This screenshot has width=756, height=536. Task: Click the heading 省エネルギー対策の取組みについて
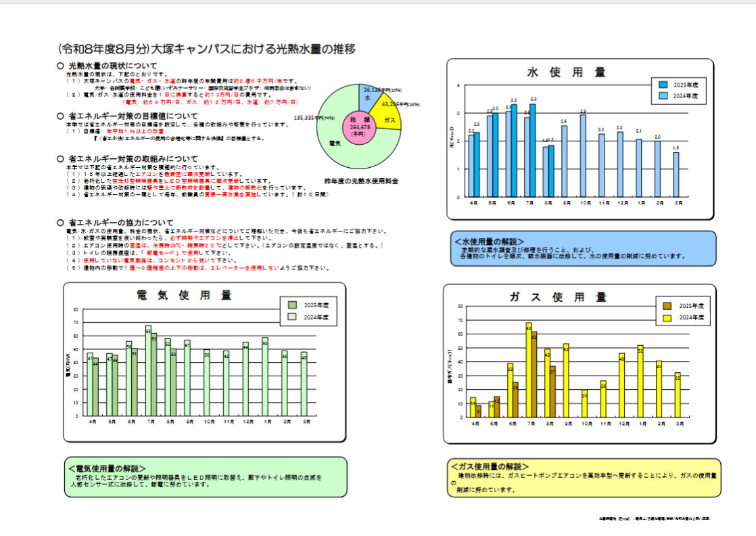pos(133,159)
